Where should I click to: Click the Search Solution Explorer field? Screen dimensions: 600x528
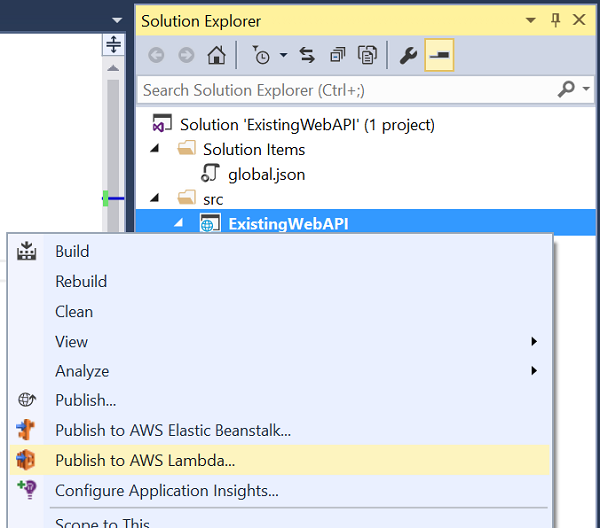click(366, 90)
